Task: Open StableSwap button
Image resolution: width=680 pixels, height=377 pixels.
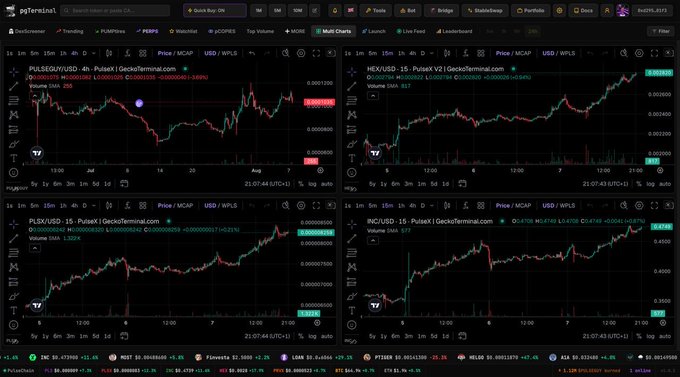Action: [x=484, y=10]
